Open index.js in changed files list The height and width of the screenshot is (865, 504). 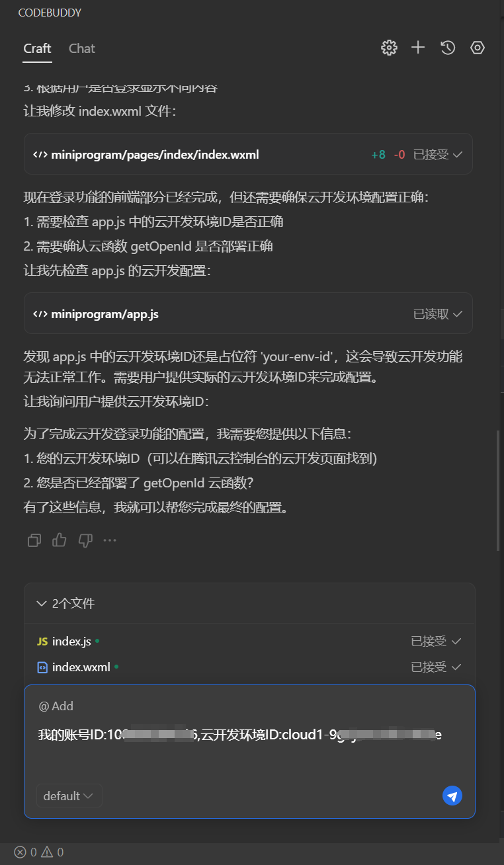click(x=71, y=641)
